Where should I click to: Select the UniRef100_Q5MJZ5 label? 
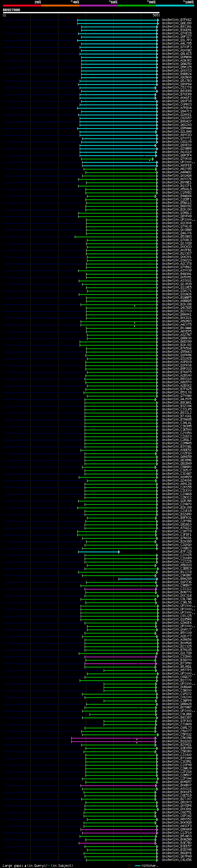click(177, 67)
